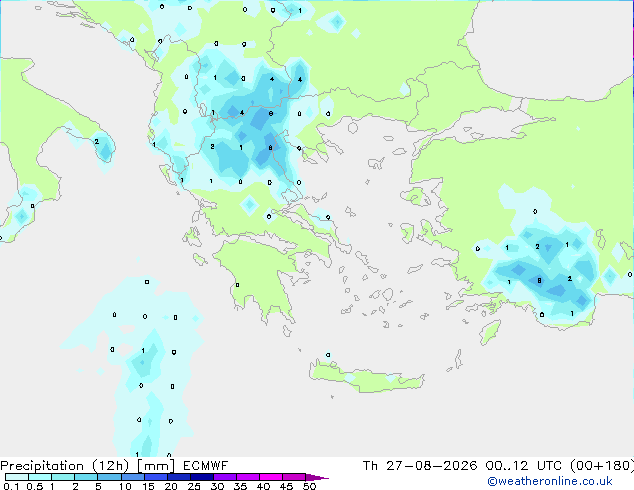The width and height of the screenshot is (634, 490).
Task: Click the "ECMWF" model label
Action: [205, 466]
